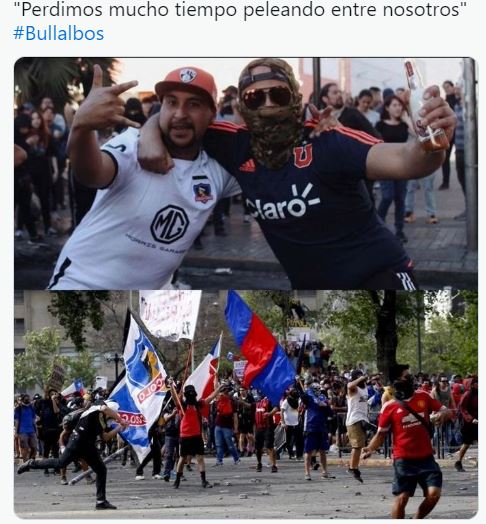
Task: Click the mirrored sunglasses on masked man
Action: tap(267, 97)
